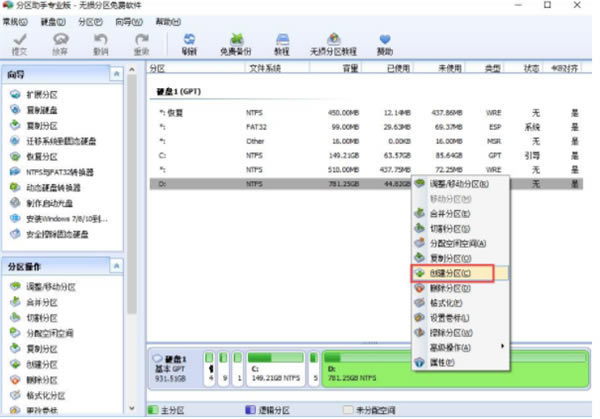Click the 提交 (commit) toolbar icon
This screenshot has width=600, height=419.
coord(20,44)
